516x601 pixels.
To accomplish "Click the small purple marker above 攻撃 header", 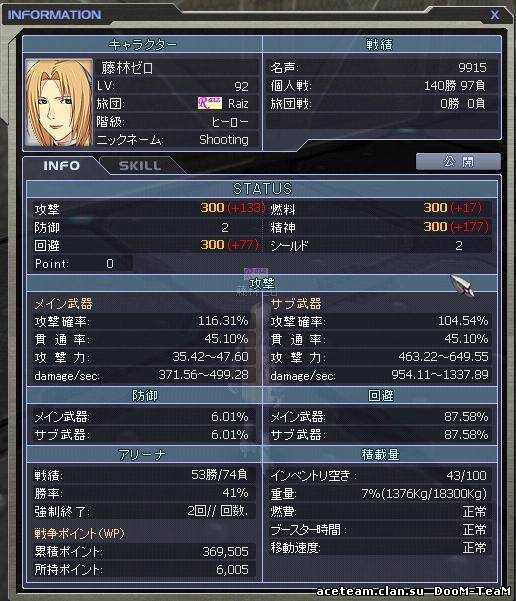I will pyautogui.click(x=256, y=272).
